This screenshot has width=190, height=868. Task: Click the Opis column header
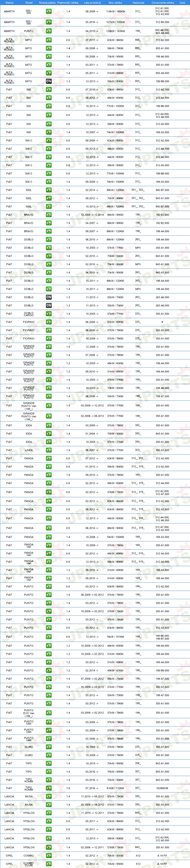[x=182, y=3]
